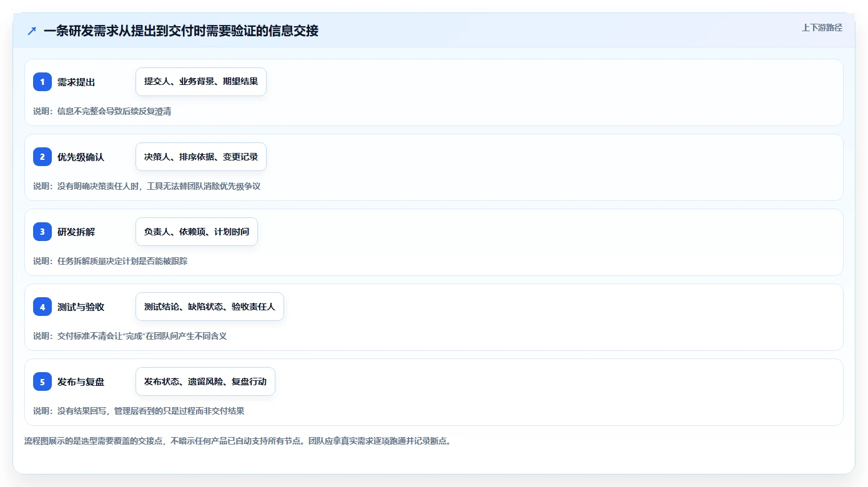Click the 测试结论、缺陷状态、验收责任人 chip

(210, 307)
